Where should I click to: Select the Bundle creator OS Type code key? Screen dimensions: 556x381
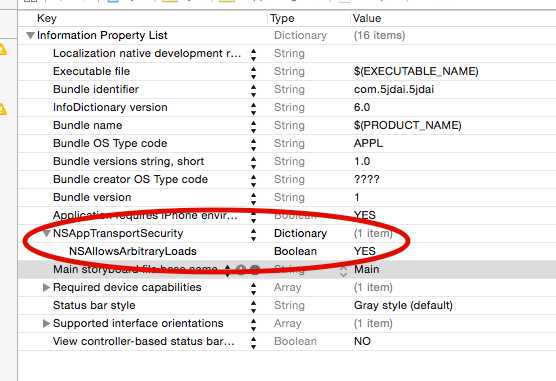[x=130, y=179]
